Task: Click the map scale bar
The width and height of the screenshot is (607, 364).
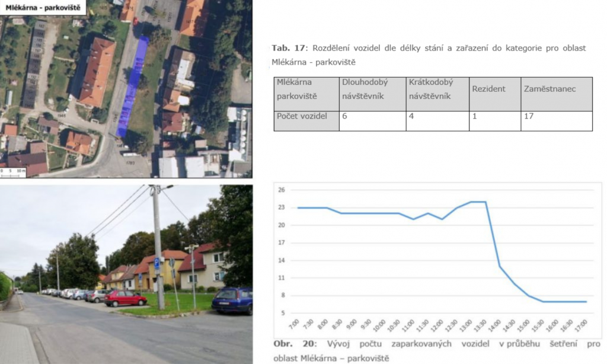Action: click(14, 173)
